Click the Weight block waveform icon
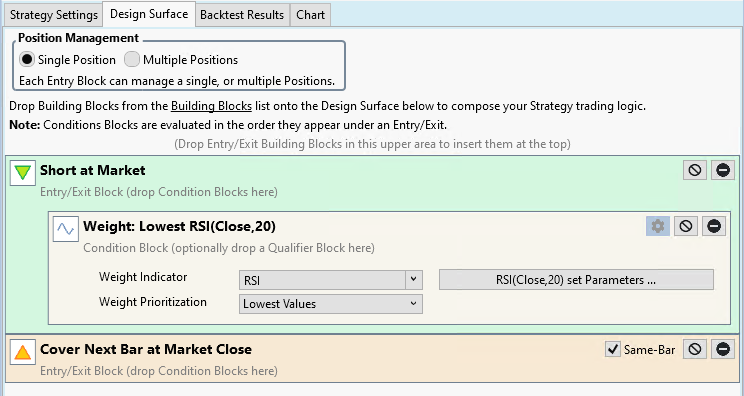 point(65,229)
